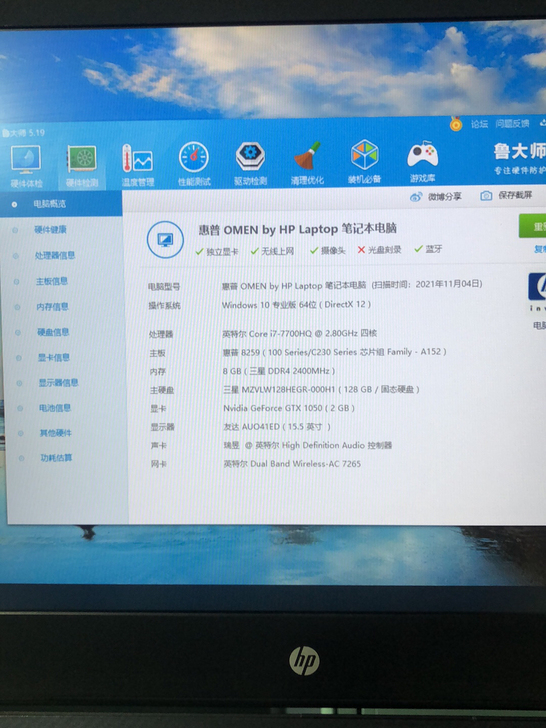Click the 8 GB DDR4 2400MHz text
Image resolution: width=546 pixels, height=728 pixels.
(279, 371)
